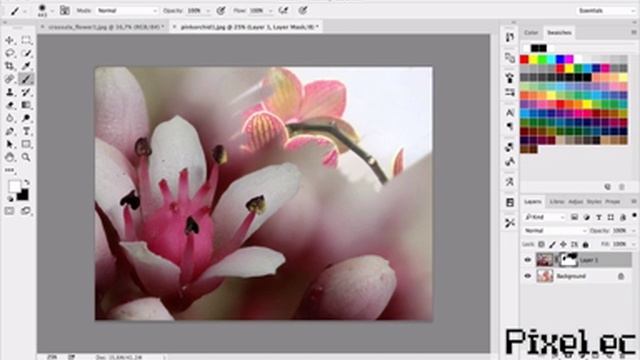Open the layer Opacity dropdown
The image size is (640, 360).
pyautogui.click(x=632, y=231)
